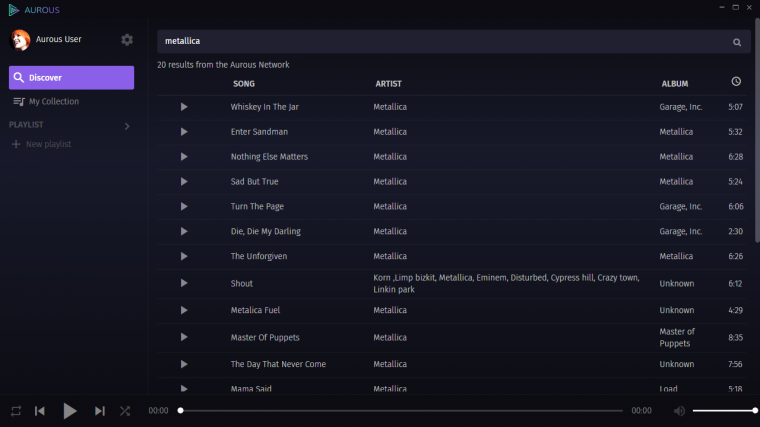Skip to the next track

(100, 411)
